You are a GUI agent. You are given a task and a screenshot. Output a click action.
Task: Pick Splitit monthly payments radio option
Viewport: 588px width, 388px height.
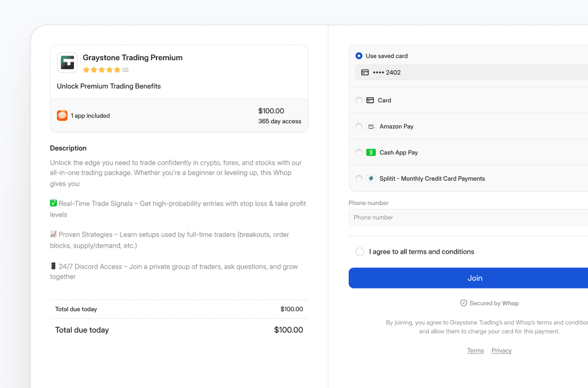(x=359, y=179)
